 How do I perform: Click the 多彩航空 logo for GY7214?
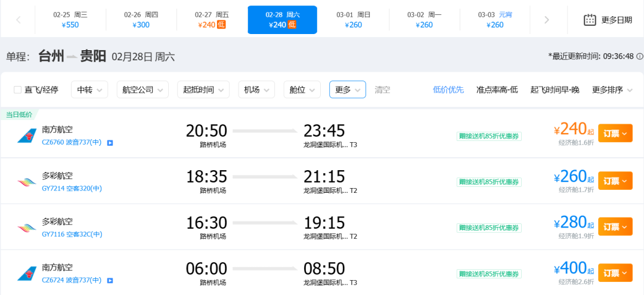tap(26, 182)
